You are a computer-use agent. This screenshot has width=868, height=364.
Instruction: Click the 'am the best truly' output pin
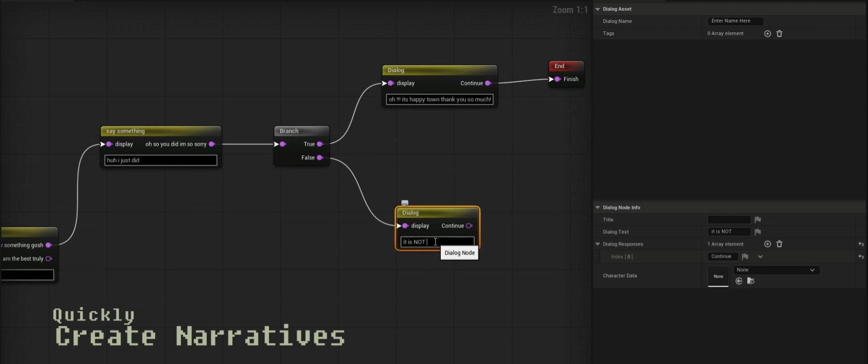coord(48,258)
